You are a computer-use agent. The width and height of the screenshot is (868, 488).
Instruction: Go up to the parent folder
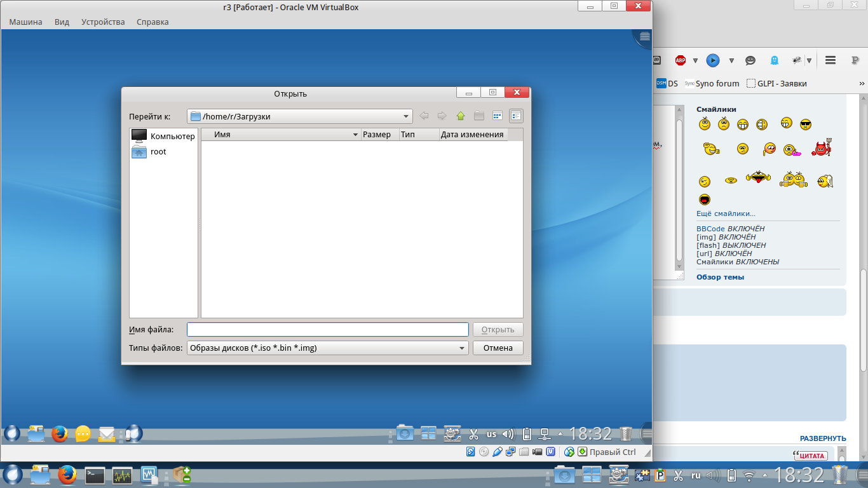pos(461,116)
